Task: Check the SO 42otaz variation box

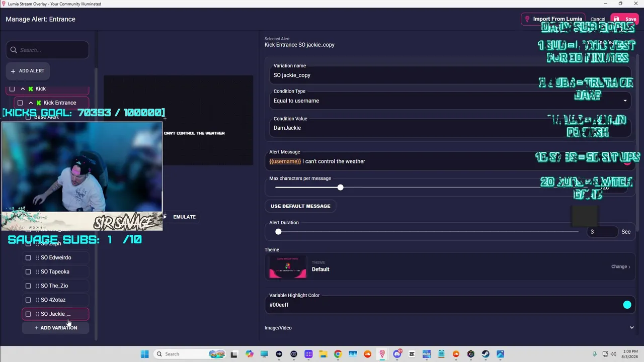Action: pos(28,300)
